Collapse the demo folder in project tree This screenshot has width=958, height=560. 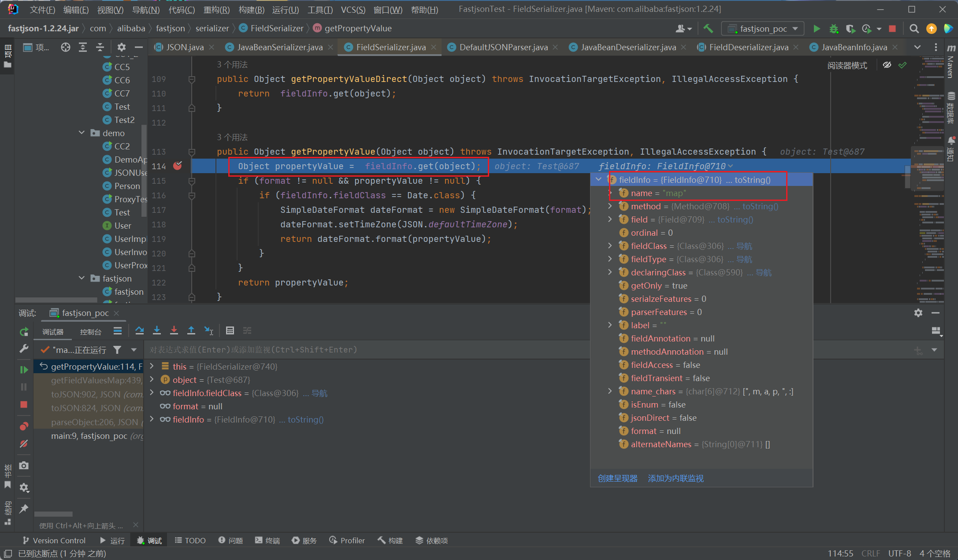coord(82,133)
